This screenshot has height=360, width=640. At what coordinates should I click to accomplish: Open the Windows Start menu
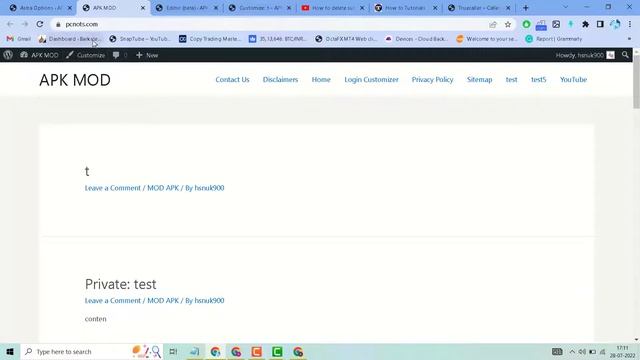point(10,351)
